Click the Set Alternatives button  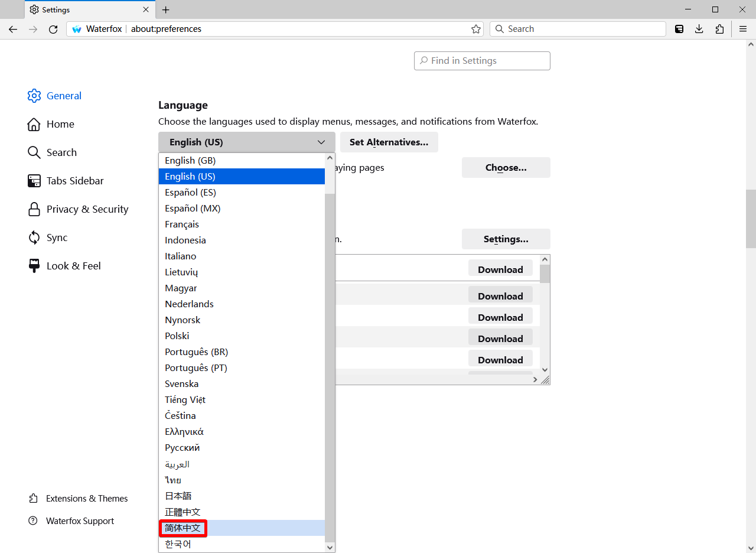(x=389, y=142)
